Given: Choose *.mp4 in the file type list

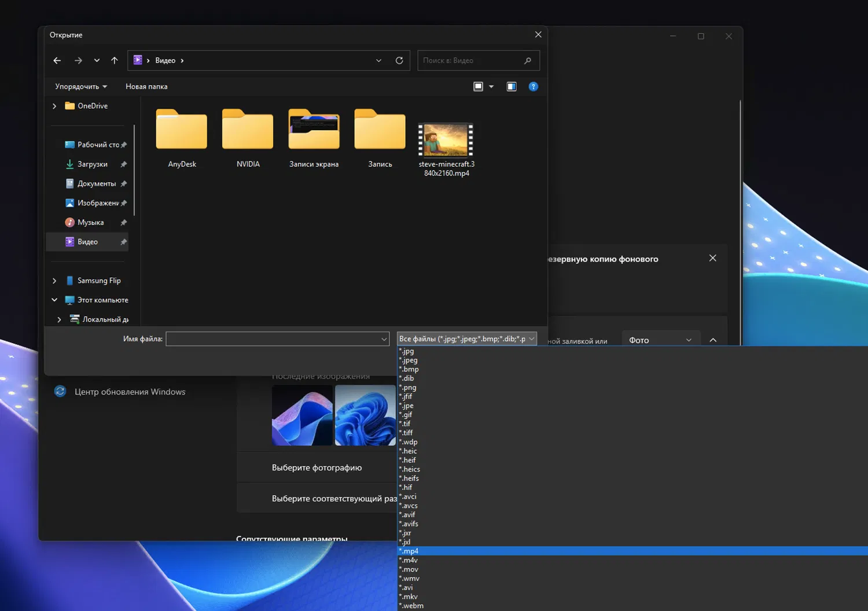Looking at the screenshot, I should pyautogui.click(x=411, y=551).
